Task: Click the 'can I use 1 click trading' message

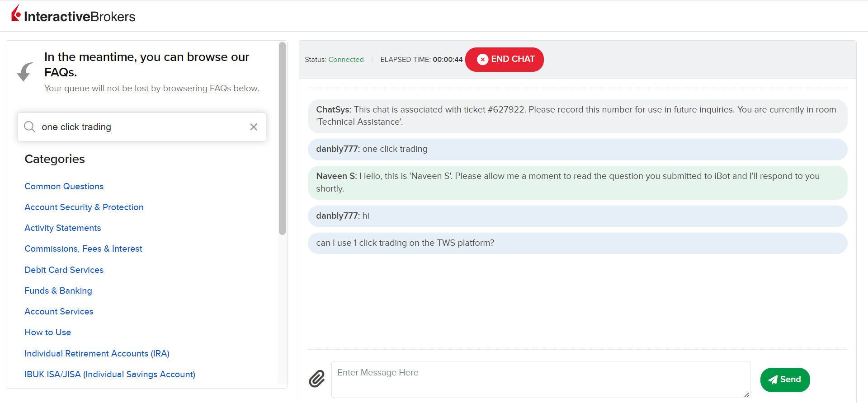Action: 578,243
